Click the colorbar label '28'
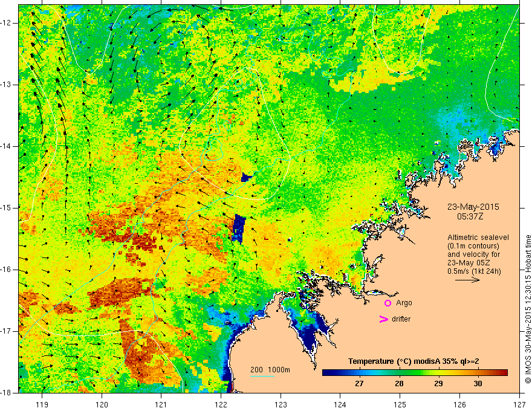This screenshot has width=532, height=411. (x=399, y=384)
